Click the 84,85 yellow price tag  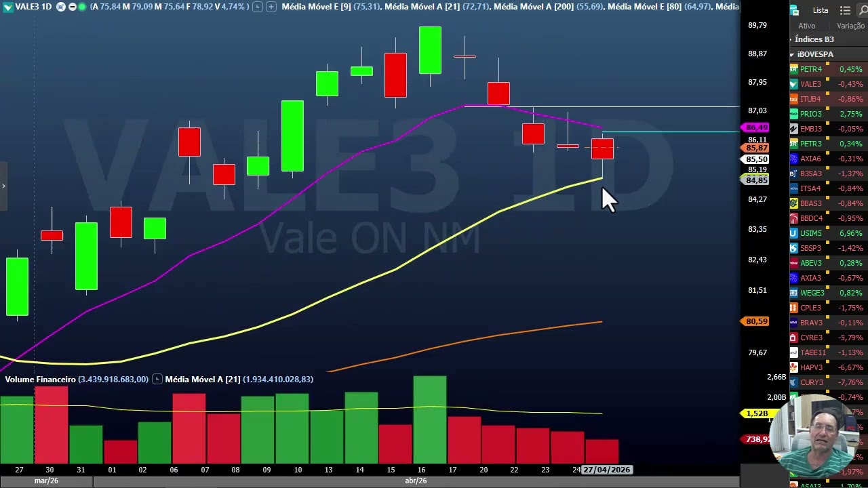(756, 180)
